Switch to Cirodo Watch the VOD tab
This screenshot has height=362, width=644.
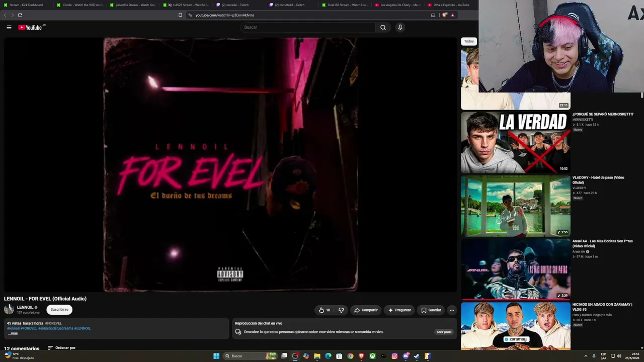pos(79,5)
